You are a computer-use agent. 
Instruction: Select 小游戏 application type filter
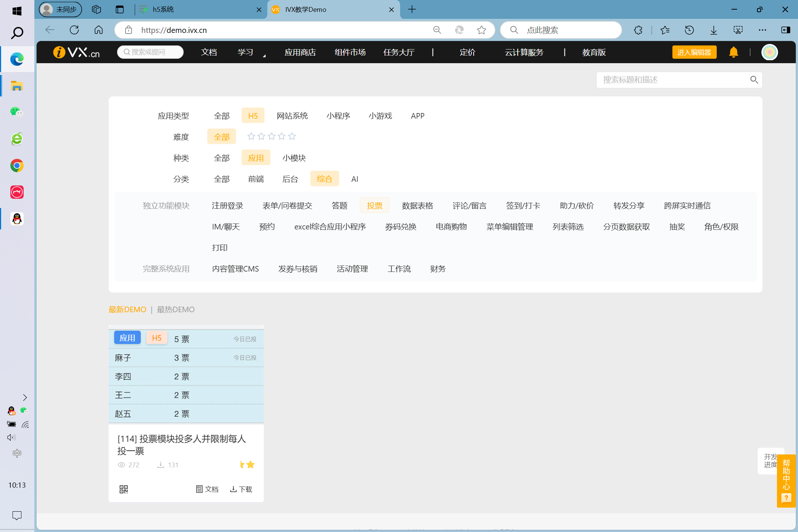coord(380,116)
